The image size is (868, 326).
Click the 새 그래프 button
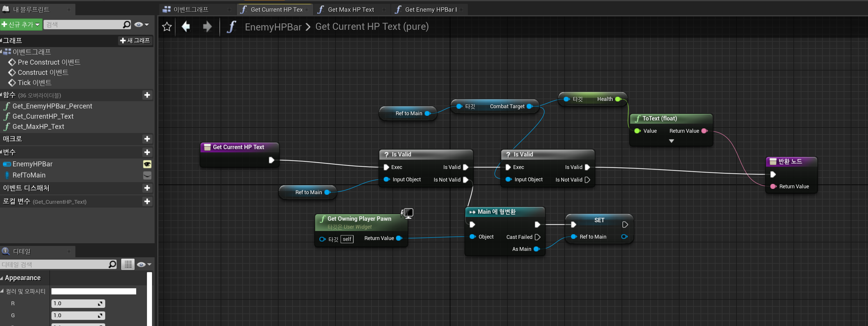[135, 40]
